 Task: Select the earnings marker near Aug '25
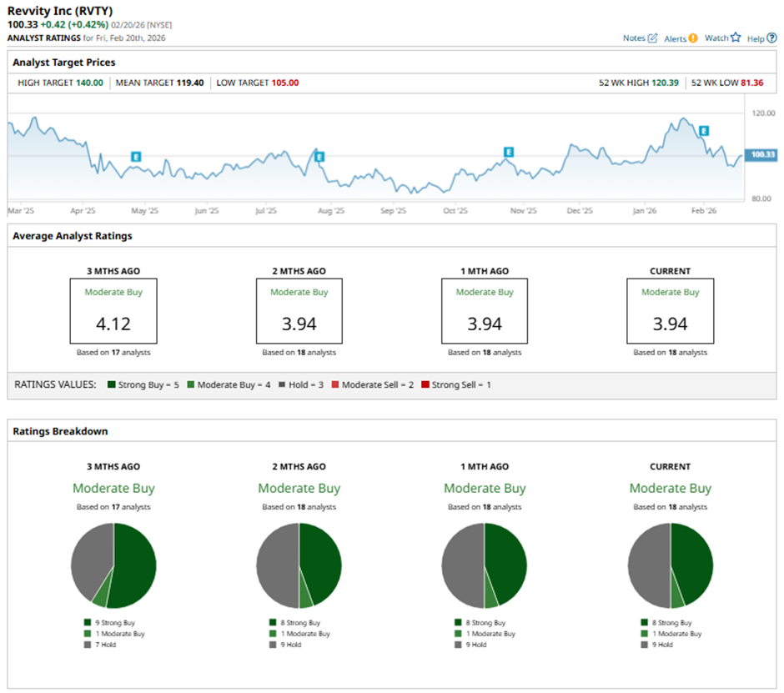point(319,156)
